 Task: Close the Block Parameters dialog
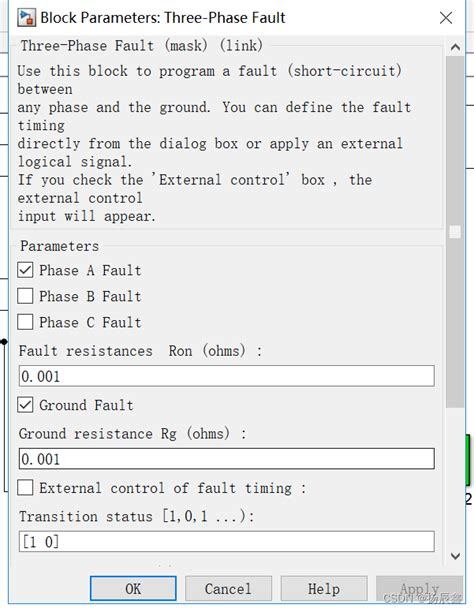click(446, 18)
